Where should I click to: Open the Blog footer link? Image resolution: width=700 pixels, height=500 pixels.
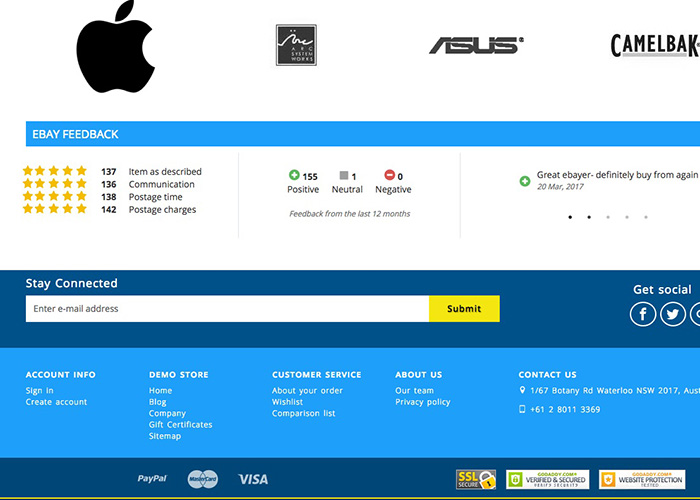[157, 402]
